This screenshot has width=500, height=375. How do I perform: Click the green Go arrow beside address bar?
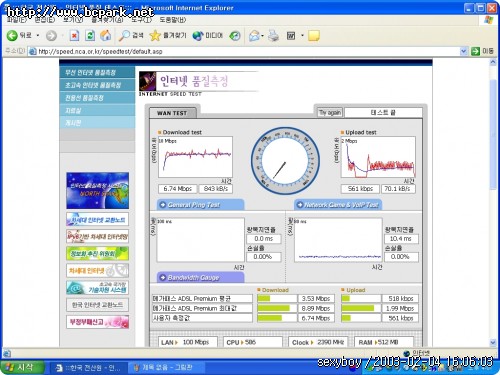[475, 51]
